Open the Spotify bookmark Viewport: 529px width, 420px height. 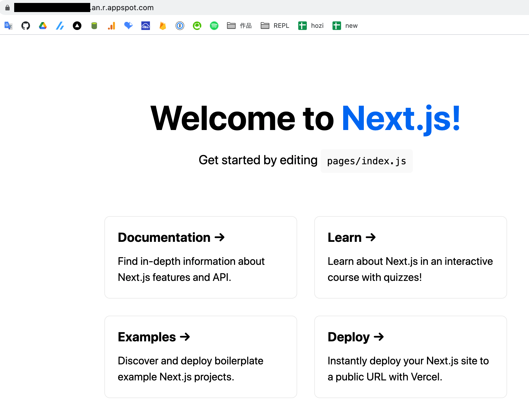click(x=214, y=26)
